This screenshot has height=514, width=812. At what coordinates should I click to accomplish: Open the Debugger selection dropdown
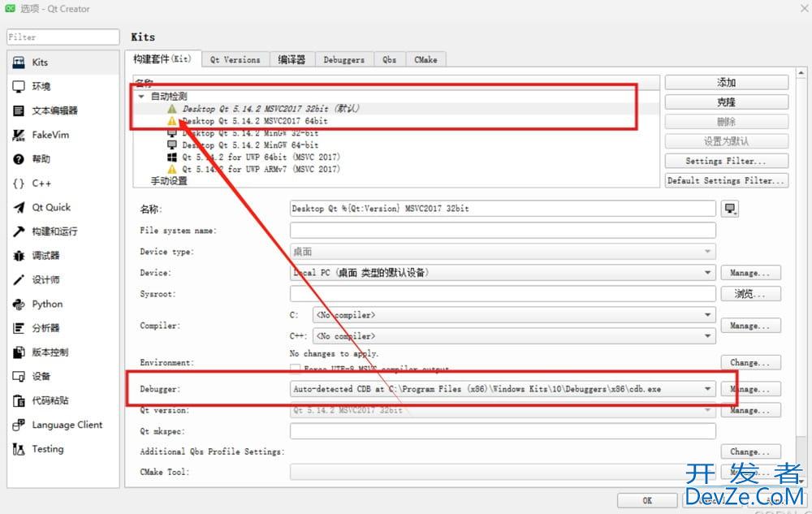(x=503, y=389)
